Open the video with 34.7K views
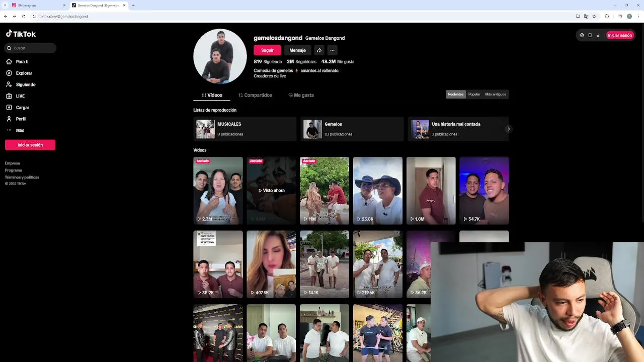Image resolution: width=644 pixels, height=362 pixels. pyautogui.click(x=484, y=191)
